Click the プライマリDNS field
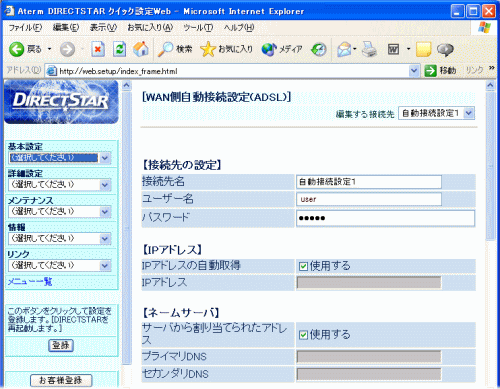The height and width of the screenshot is (389, 500). [x=369, y=357]
